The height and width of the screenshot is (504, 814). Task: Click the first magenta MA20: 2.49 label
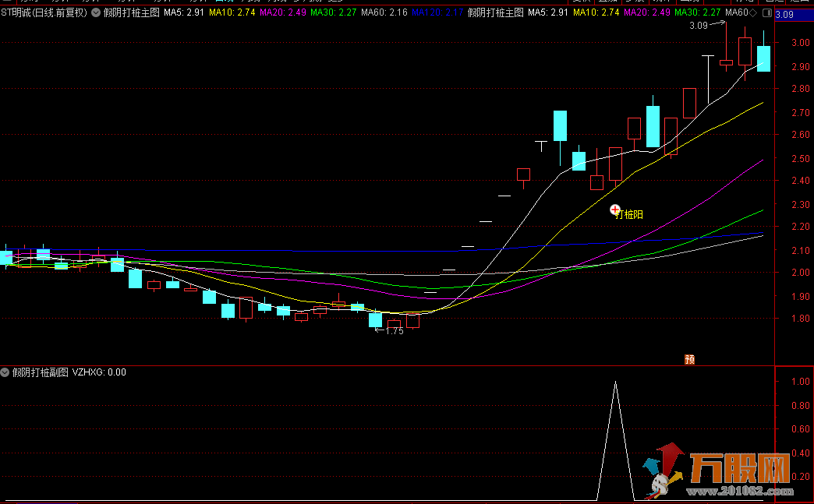click(x=283, y=12)
